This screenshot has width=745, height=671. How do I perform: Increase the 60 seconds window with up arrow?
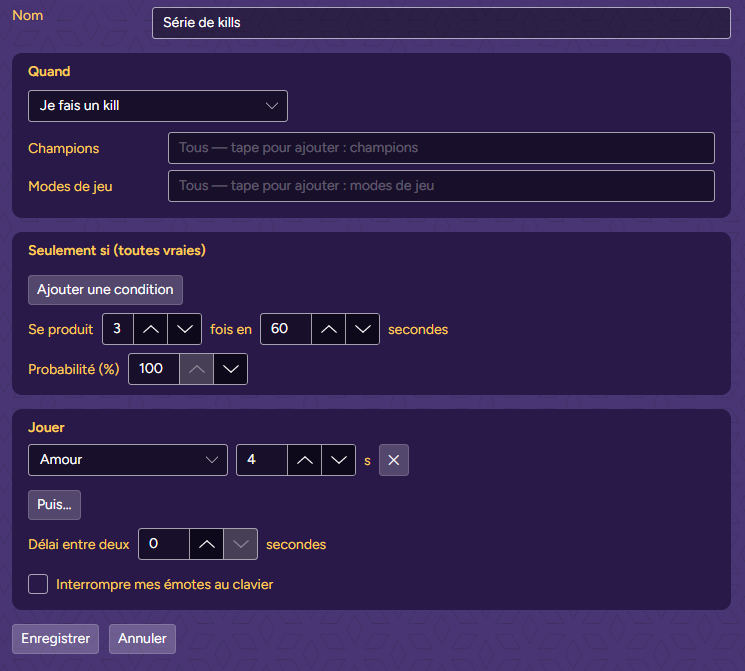[x=328, y=329]
